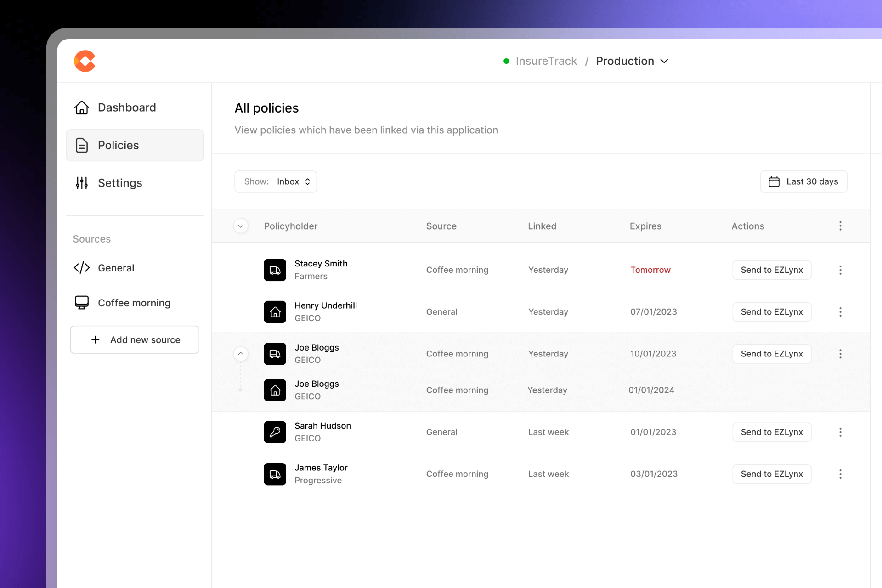The image size is (882, 588).
Task: Open the Dashboard page
Action: pos(134,107)
